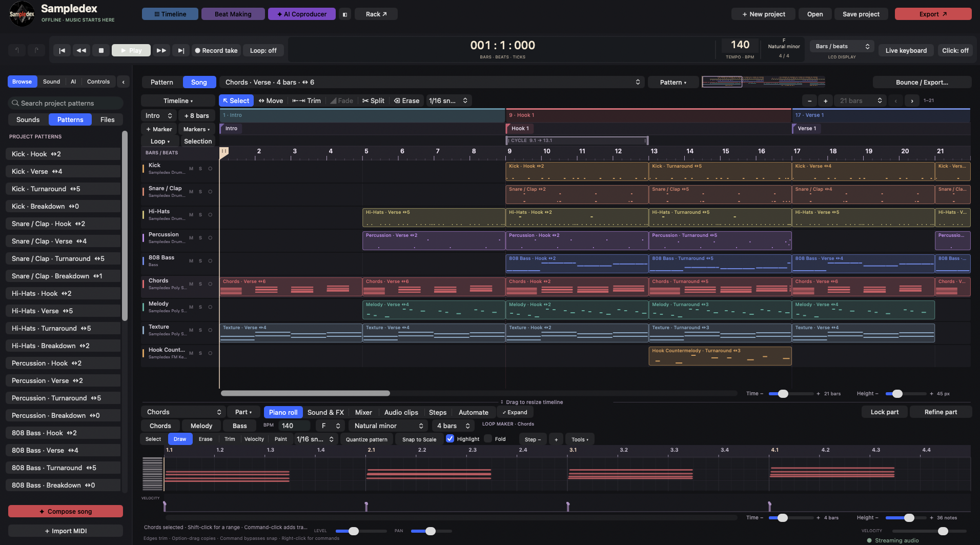Click Save project button
The image size is (980, 545).
pos(861,14)
